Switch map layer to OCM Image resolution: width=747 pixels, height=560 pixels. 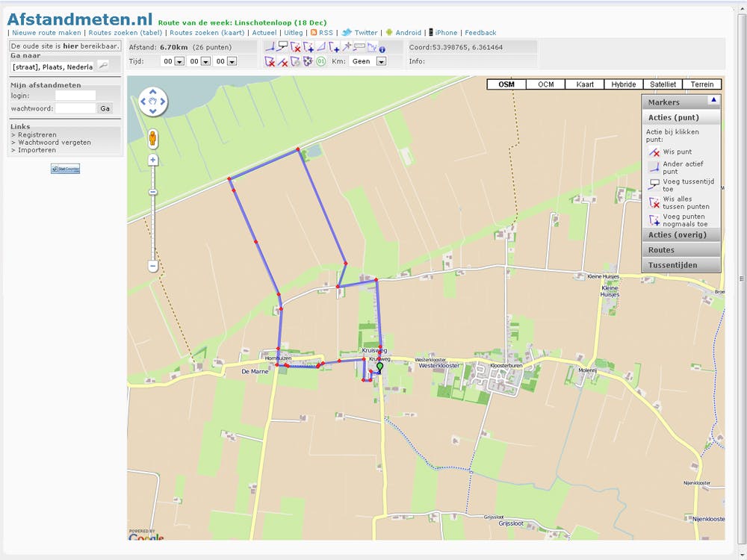tap(546, 84)
